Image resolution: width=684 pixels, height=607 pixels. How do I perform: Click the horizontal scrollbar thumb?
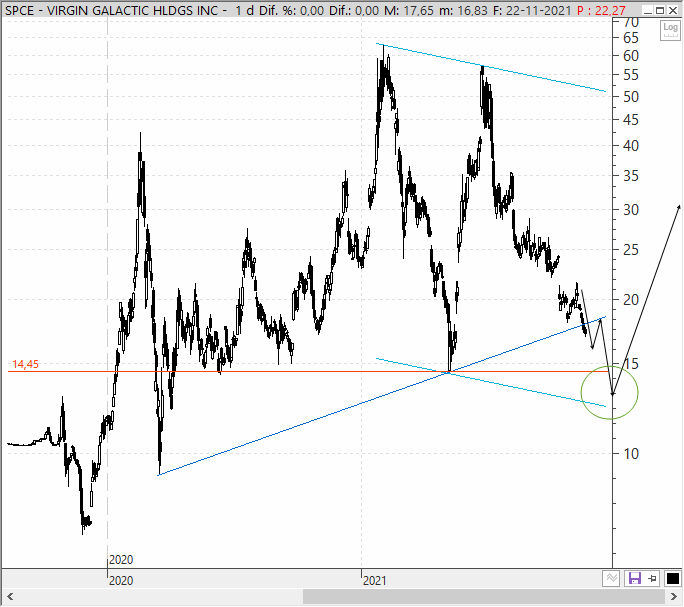pos(484,596)
